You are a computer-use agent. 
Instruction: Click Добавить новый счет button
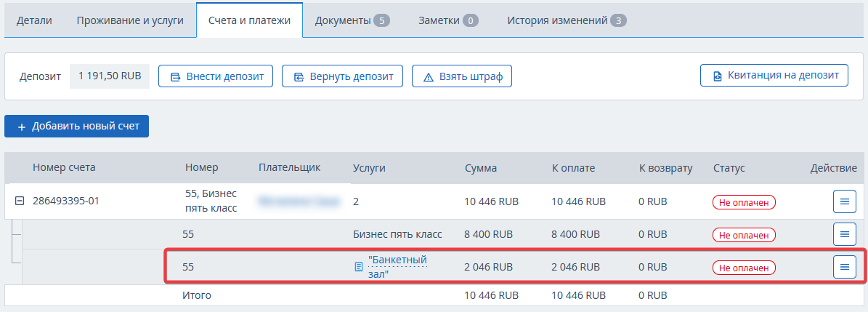76,127
